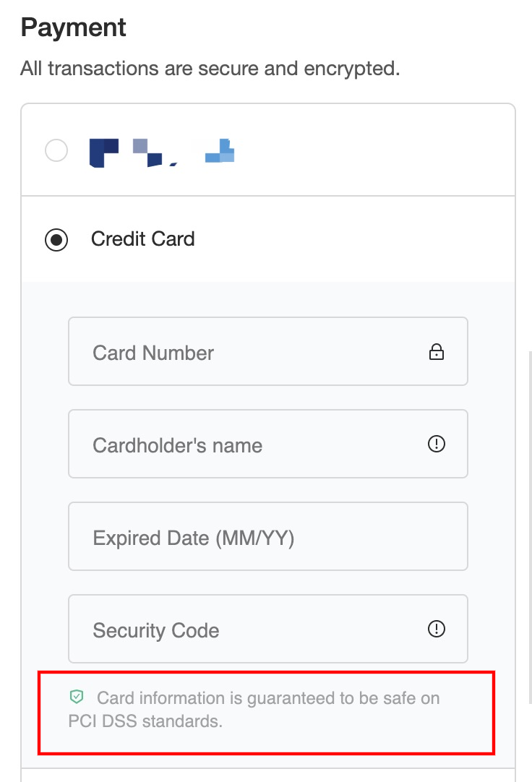Click the light blue pixelated logo block
532x782 pixels.
pos(220,151)
